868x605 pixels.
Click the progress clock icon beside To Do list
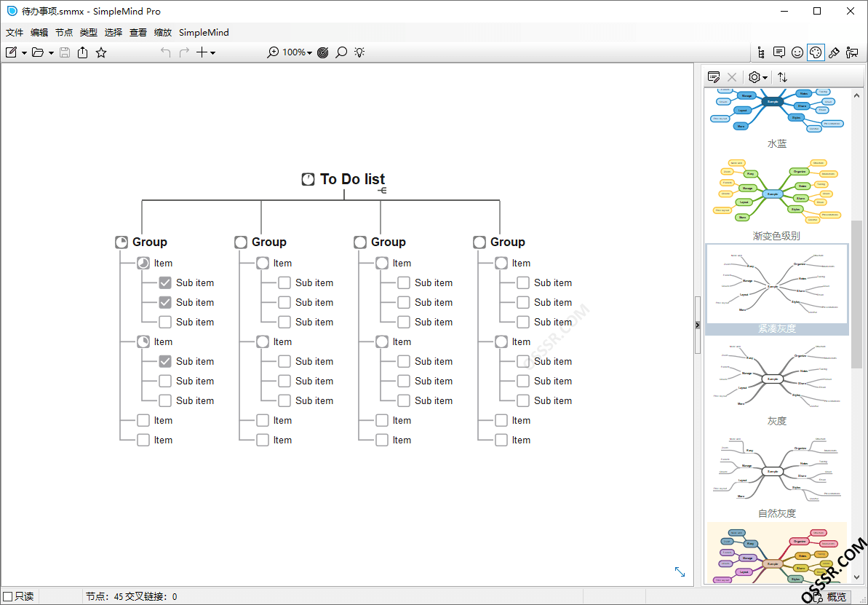pyautogui.click(x=308, y=179)
